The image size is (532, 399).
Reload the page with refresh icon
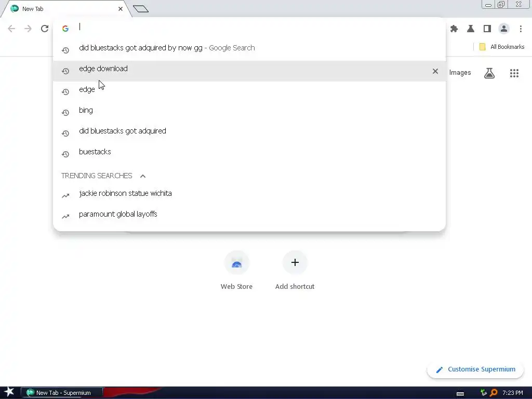(45, 29)
